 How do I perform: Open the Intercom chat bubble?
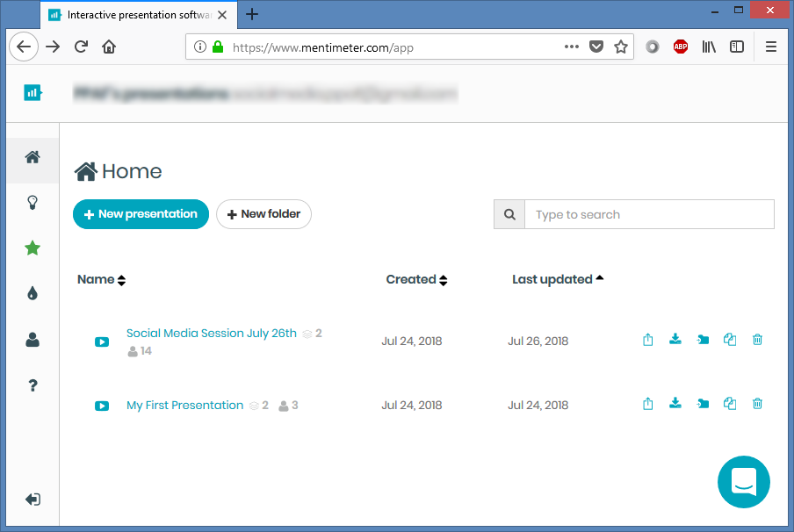point(744,482)
